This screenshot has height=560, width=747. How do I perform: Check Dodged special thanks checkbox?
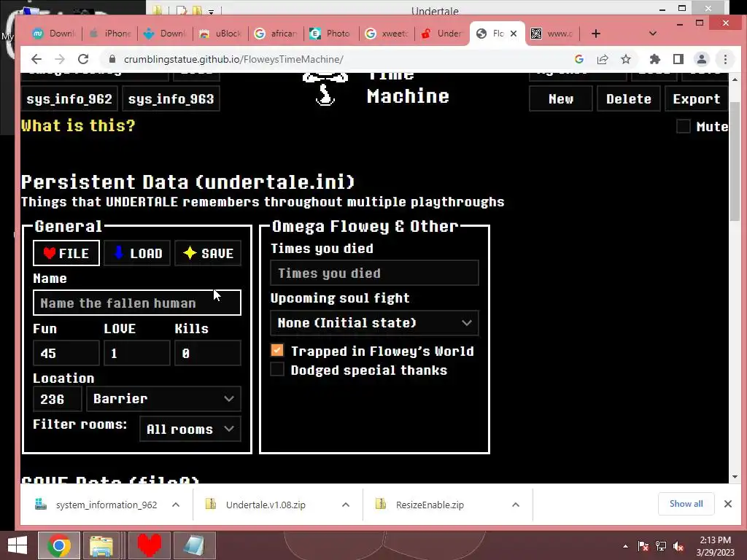[276, 370]
